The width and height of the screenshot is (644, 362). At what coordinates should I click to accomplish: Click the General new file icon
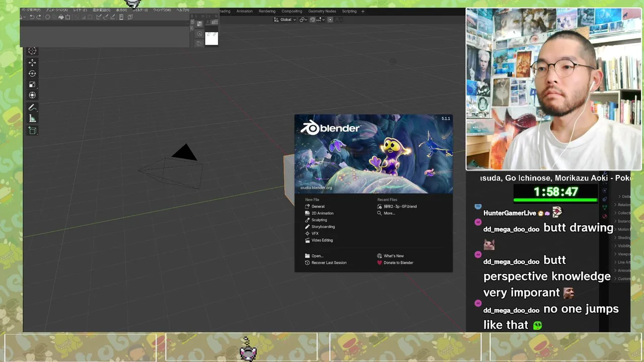pyautogui.click(x=307, y=207)
